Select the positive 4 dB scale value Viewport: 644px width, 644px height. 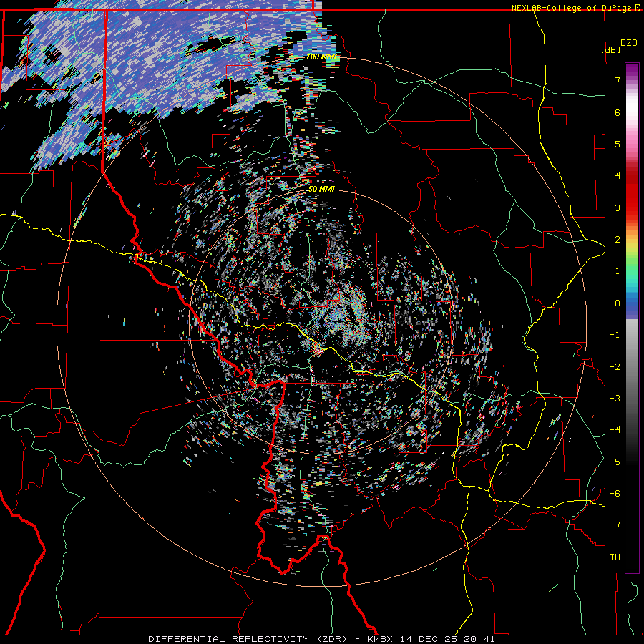618,176
